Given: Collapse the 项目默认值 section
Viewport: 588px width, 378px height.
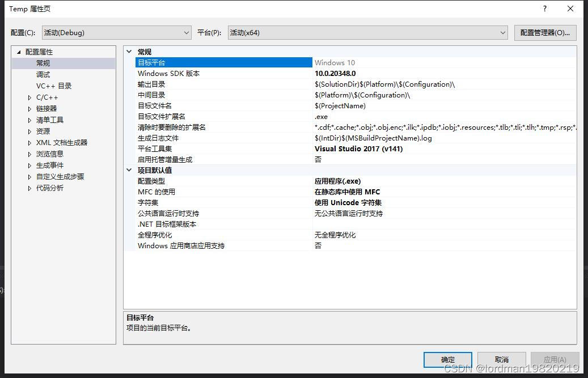Looking at the screenshot, I should pyautogui.click(x=129, y=170).
